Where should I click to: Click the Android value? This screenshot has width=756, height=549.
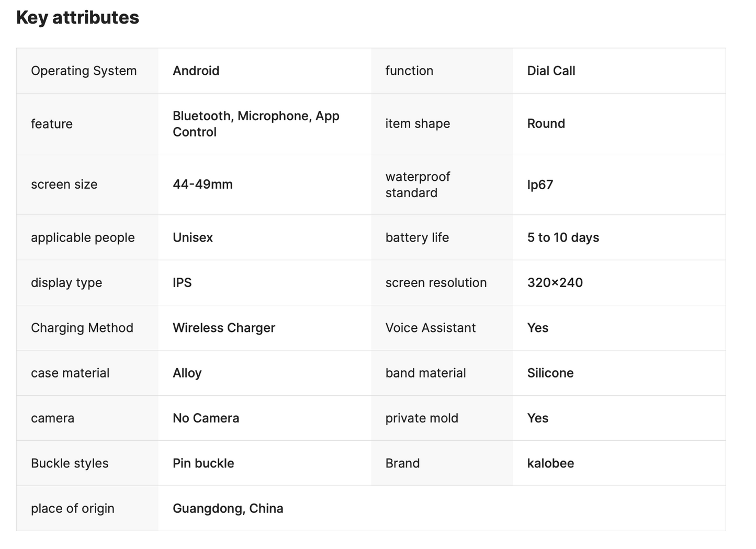tap(196, 71)
